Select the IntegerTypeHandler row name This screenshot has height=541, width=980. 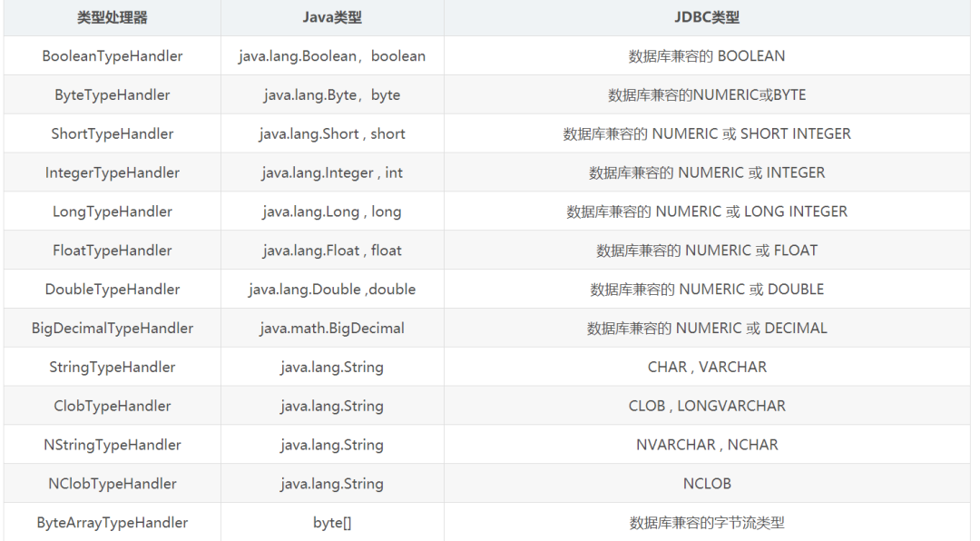click(x=113, y=172)
